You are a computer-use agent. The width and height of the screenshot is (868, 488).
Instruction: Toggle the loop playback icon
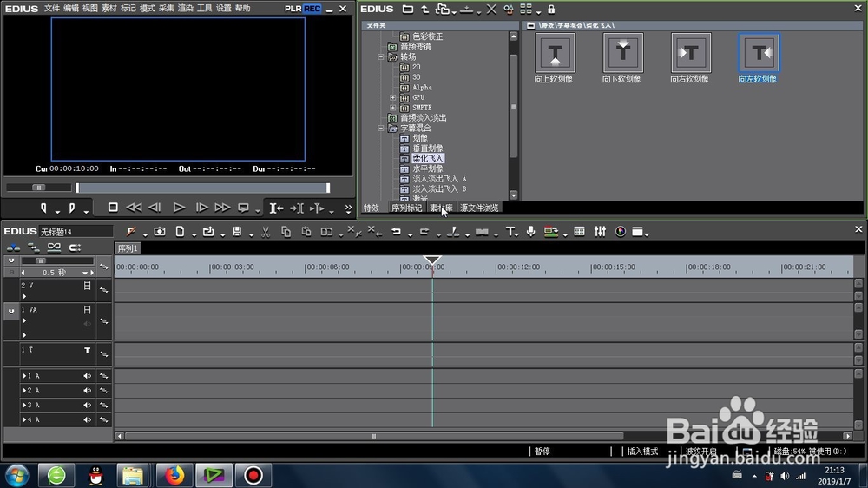coord(243,208)
